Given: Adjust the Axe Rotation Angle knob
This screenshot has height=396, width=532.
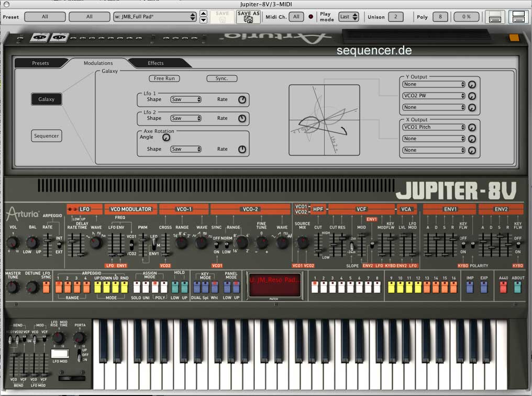Looking at the screenshot, I should [x=166, y=137].
